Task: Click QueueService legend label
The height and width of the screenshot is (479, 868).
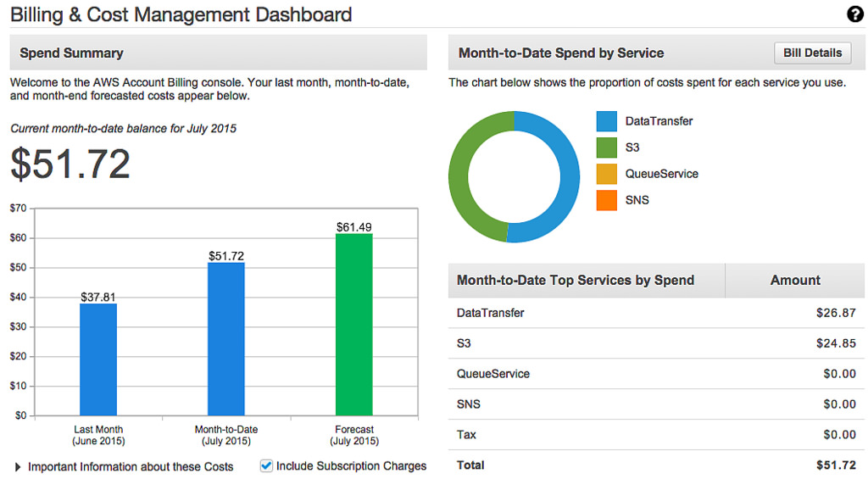Action: click(661, 174)
